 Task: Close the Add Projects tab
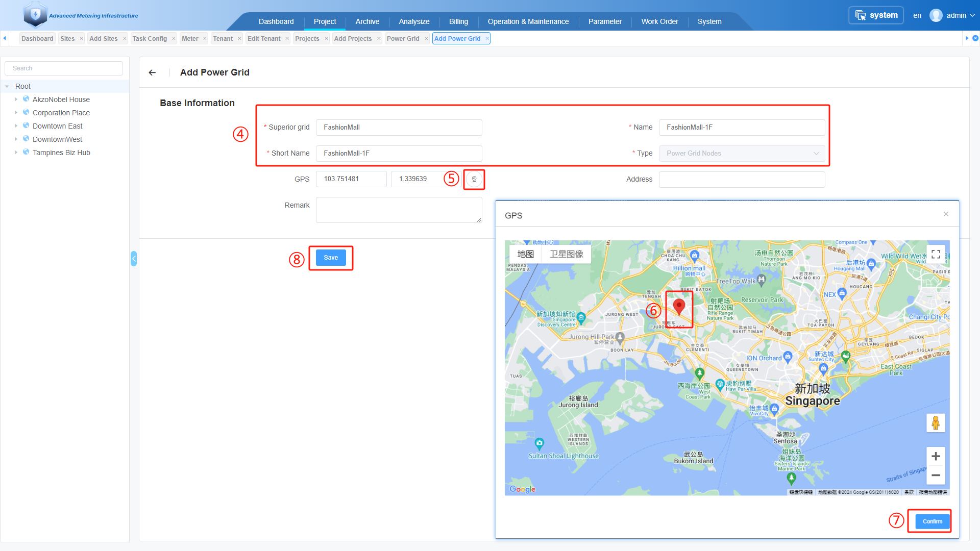[379, 39]
